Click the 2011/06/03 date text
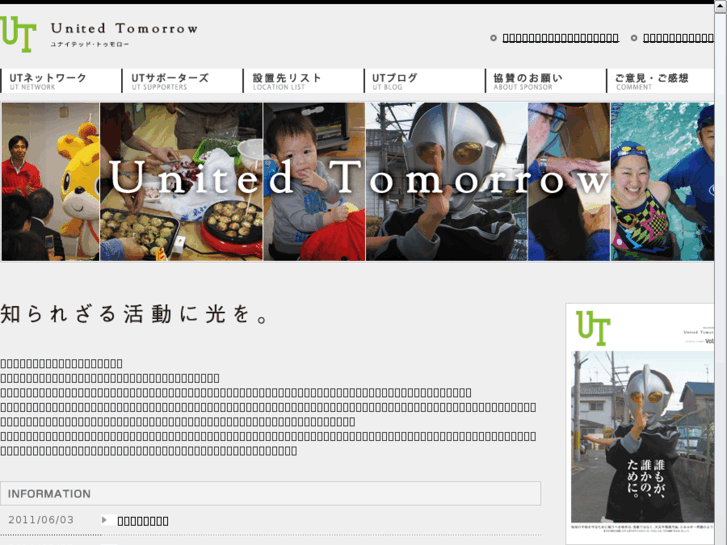Screen dimensions: 727x545 click(41, 520)
